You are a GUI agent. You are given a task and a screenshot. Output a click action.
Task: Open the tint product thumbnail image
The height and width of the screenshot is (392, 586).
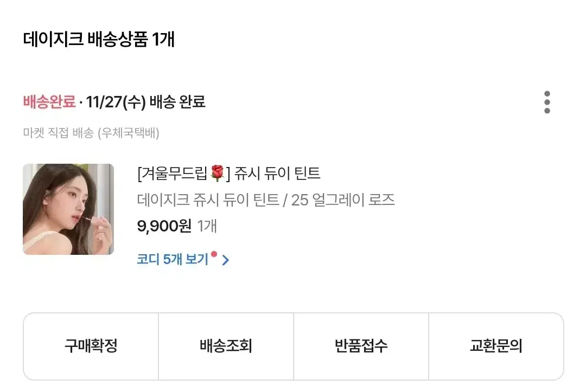coord(68,209)
